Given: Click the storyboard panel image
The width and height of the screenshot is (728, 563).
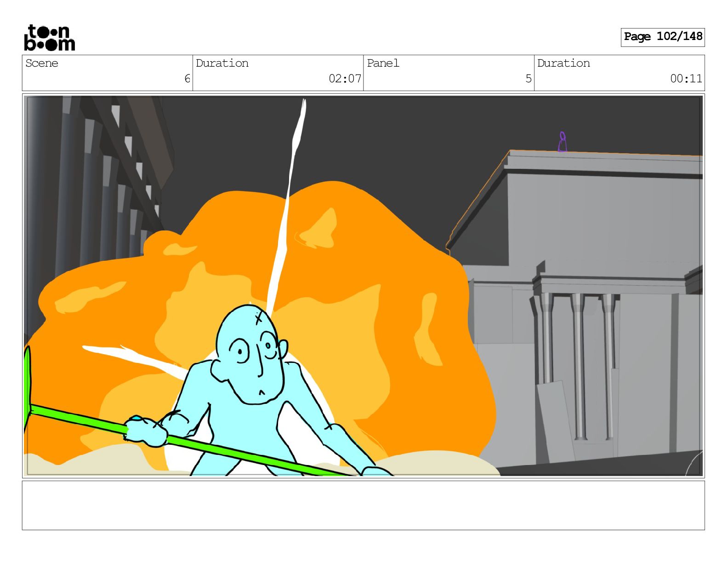Looking at the screenshot, I should tap(363, 286).
